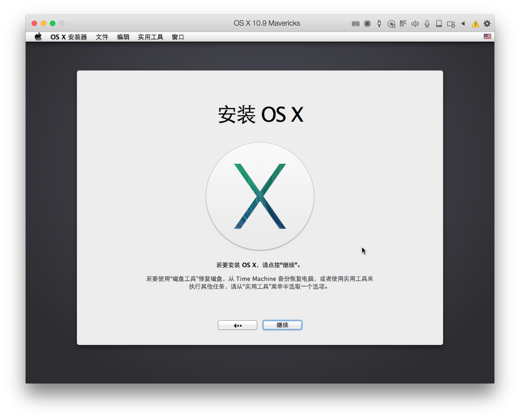Select the US flag input source icon
This screenshot has width=520, height=420.
487,36
